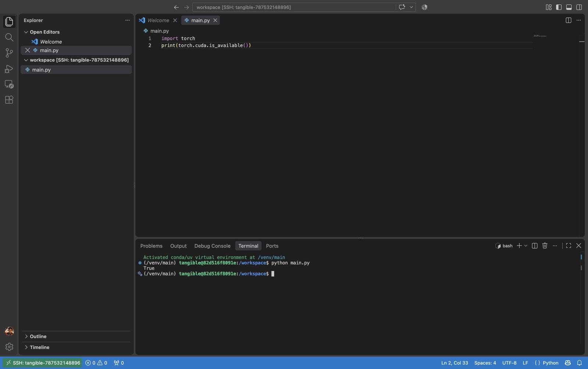Go forward with the right arrow
The width and height of the screenshot is (588, 369).
tap(187, 7)
